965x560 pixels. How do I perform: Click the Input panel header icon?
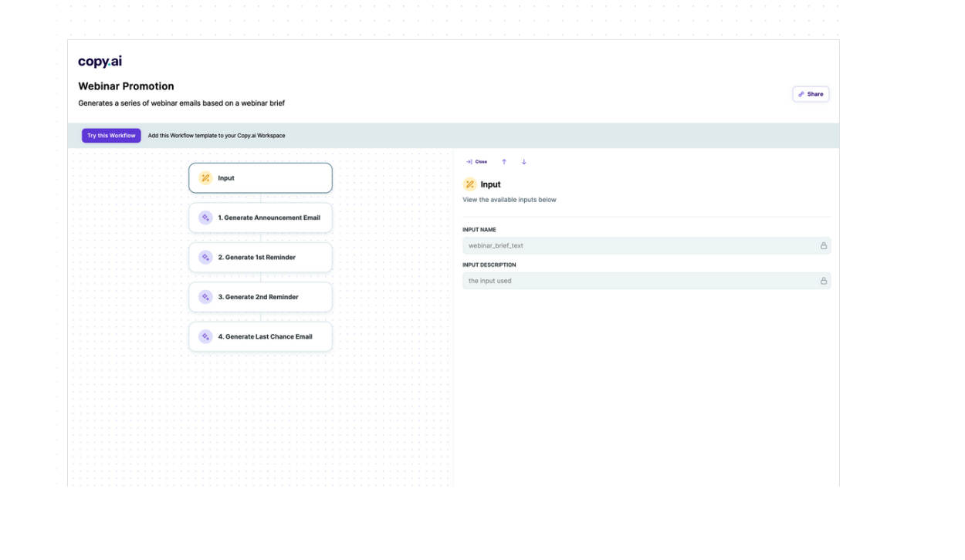click(x=469, y=184)
